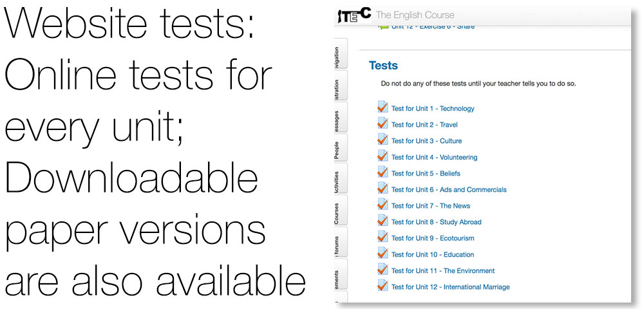Click quiz icon beside Unit 11 The Environment
This screenshot has height=309, width=644.
tap(383, 270)
